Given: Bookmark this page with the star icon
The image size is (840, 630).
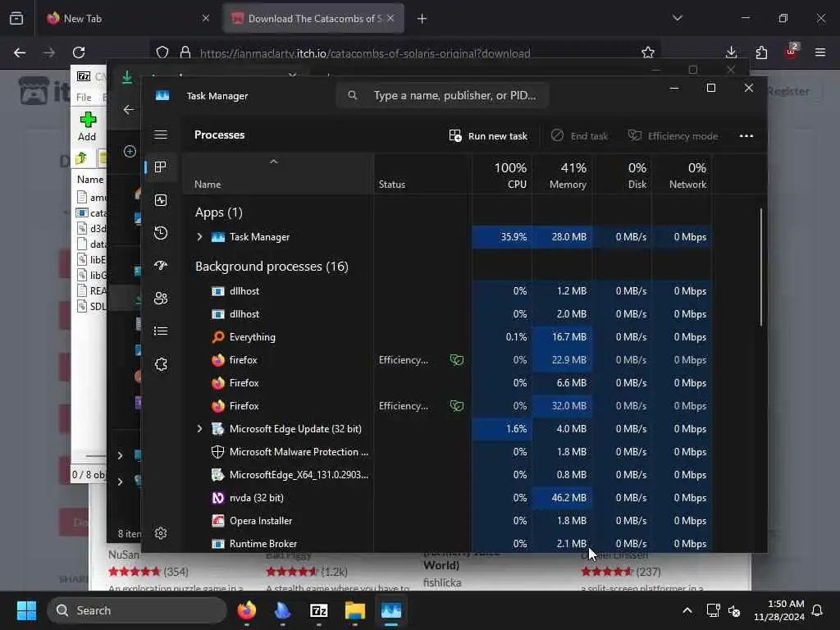Looking at the screenshot, I should pyautogui.click(x=648, y=52).
